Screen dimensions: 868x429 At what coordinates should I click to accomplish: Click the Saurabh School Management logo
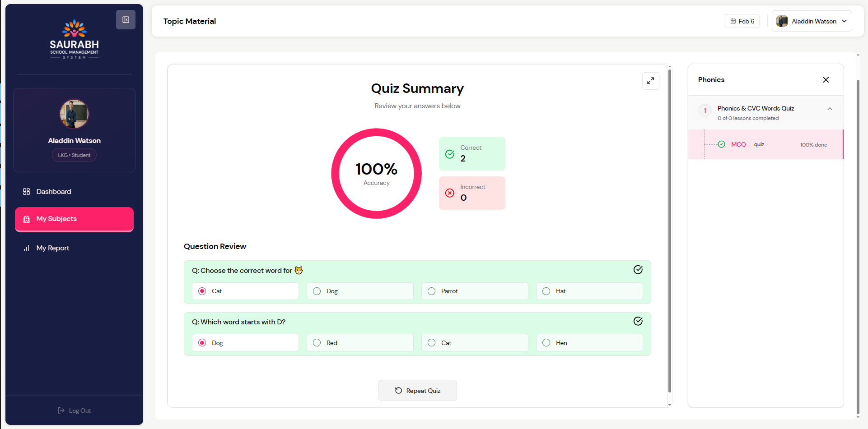(x=74, y=39)
